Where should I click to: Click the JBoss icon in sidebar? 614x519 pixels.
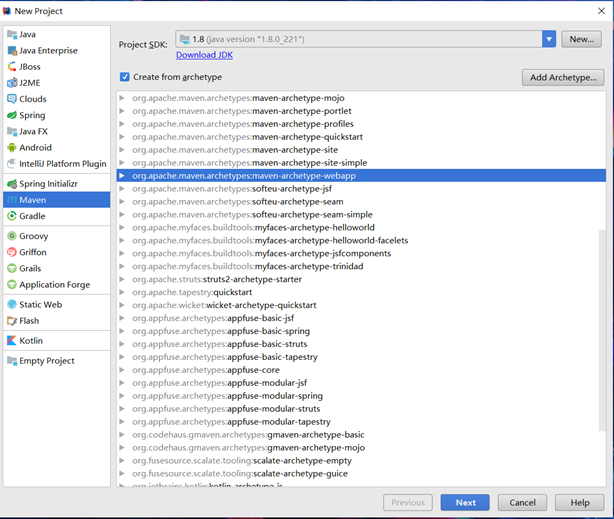pos(12,67)
